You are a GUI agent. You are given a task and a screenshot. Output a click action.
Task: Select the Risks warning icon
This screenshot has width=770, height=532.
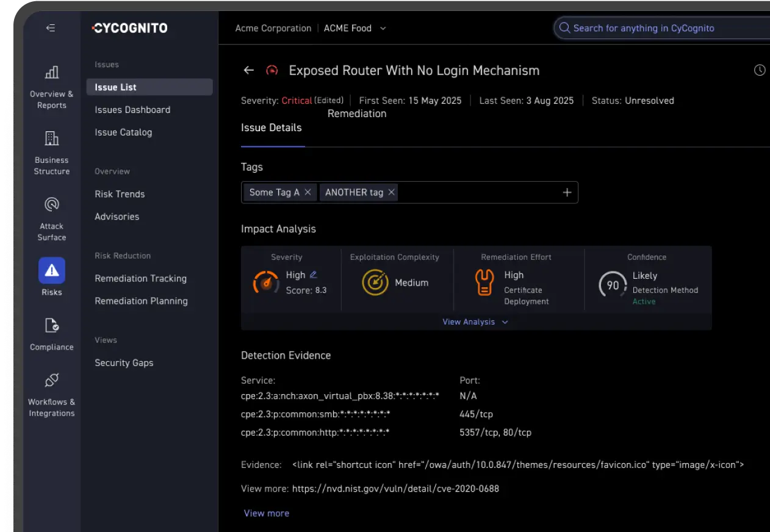coord(52,270)
